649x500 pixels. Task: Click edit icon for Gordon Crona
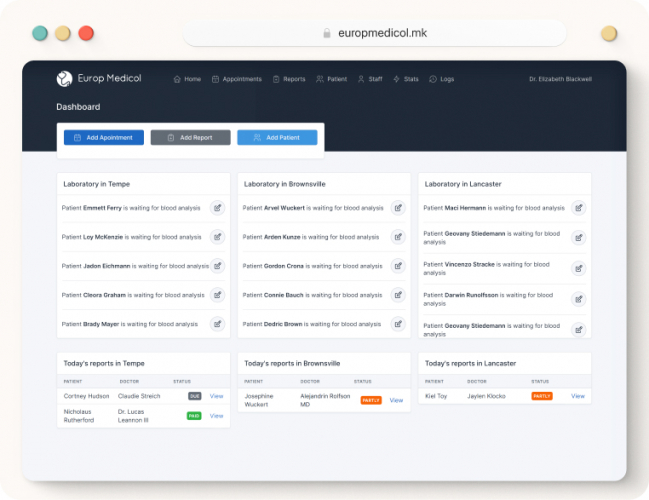click(x=398, y=266)
